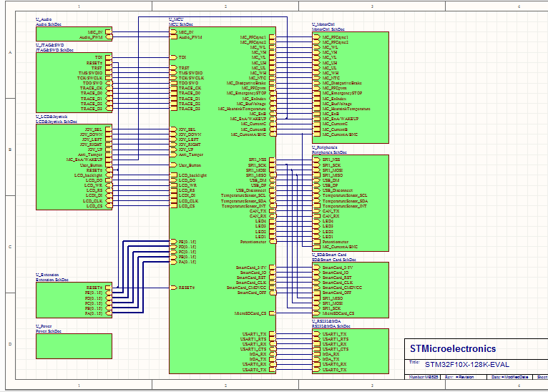
Task: Select the empty green U_Power sheet symbol
Action: click(x=74, y=346)
